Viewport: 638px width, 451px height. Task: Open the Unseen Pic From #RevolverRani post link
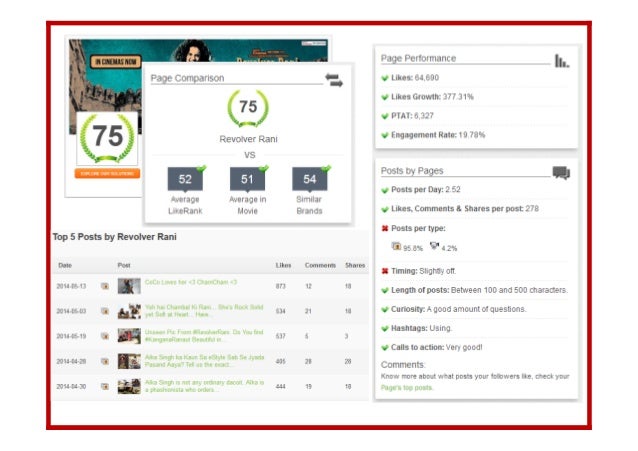point(204,336)
